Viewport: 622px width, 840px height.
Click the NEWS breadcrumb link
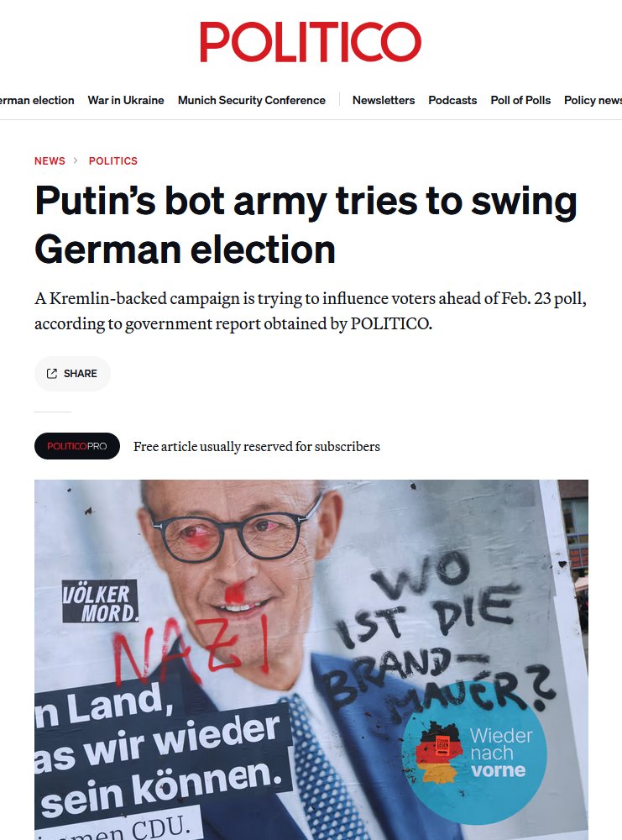tap(50, 160)
